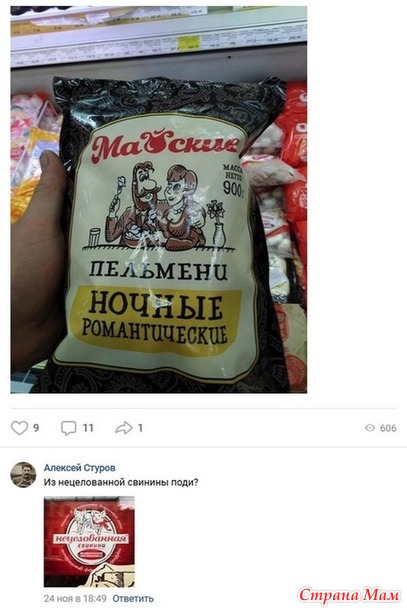This screenshot has height=610, width=407.
Task: Click the comment count 11
Action: click(88, 428)
